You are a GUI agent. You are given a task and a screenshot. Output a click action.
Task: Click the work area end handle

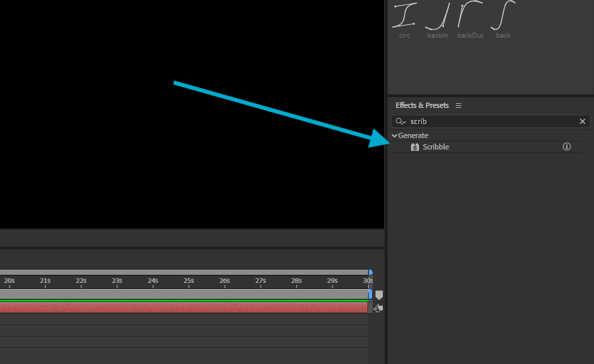tap(370, 294)
